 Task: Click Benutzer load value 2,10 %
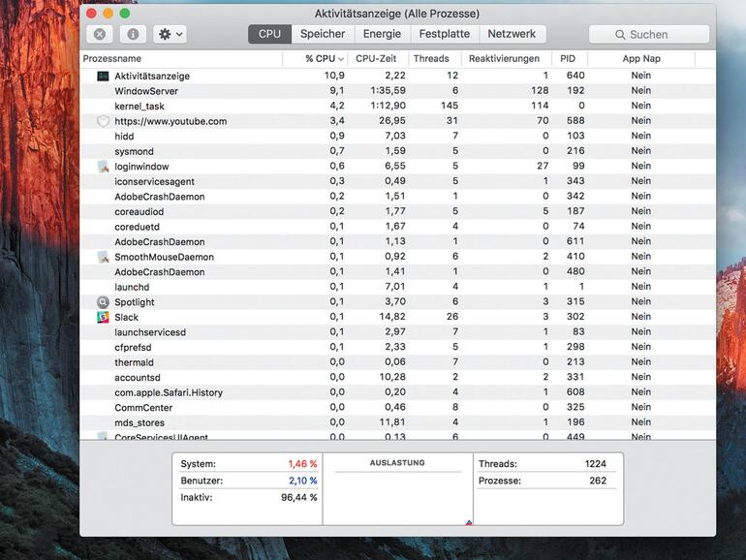[303, 481]
